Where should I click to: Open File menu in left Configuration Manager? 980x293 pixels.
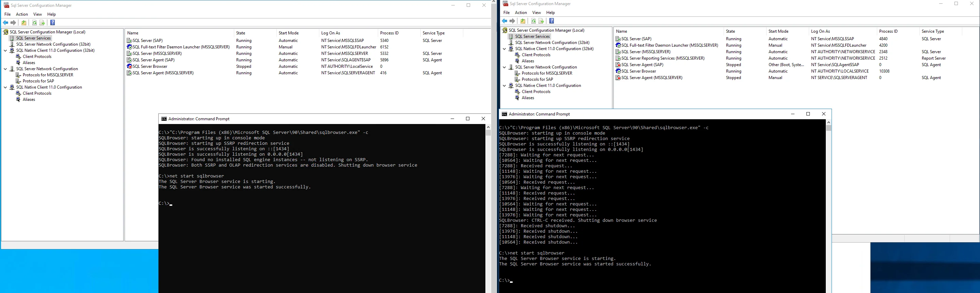point(7,14)
